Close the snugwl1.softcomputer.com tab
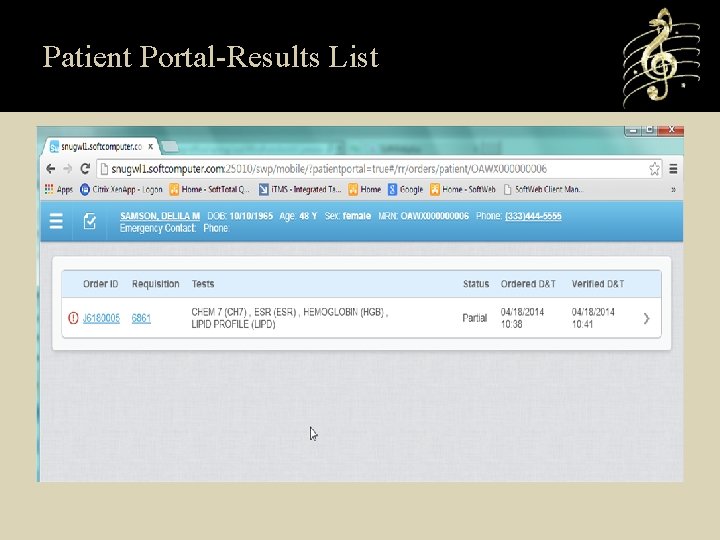Image resolution: width=720 pixels, height=540 pixels. click(x=151, y=147)
